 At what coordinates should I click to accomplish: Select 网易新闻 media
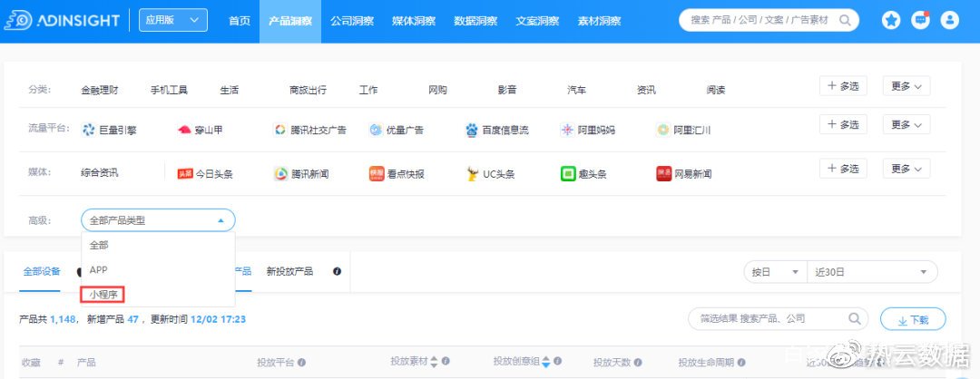(684, 174)
